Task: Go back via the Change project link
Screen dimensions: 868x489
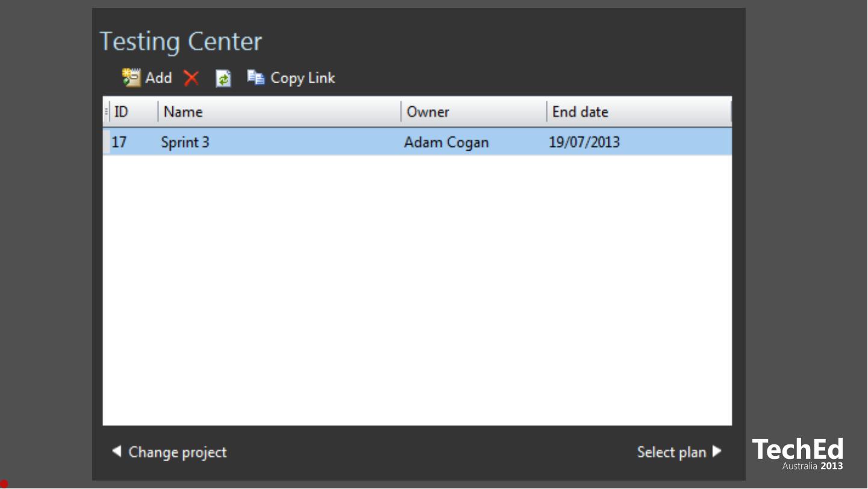Action: click(x=178, y=452)
